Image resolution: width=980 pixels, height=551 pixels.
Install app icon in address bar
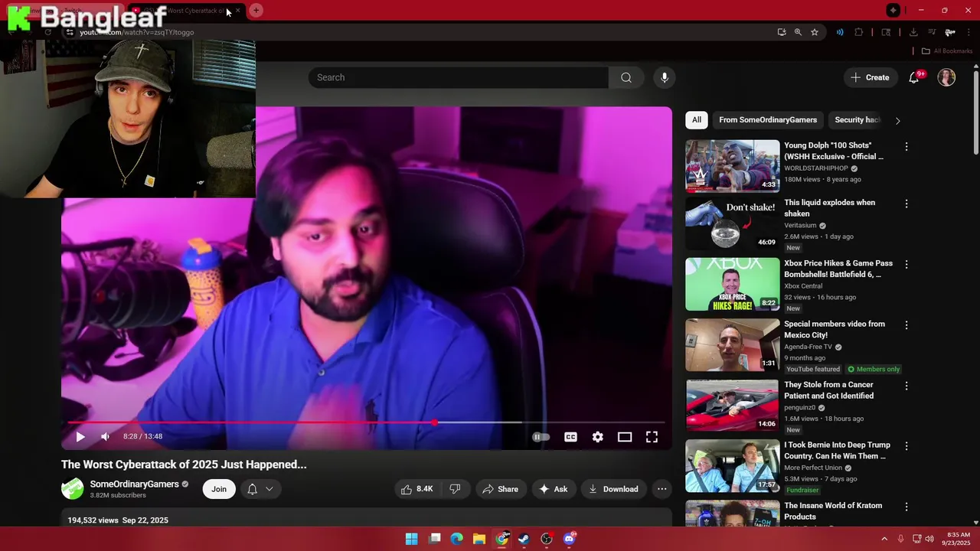click(781, 32)
